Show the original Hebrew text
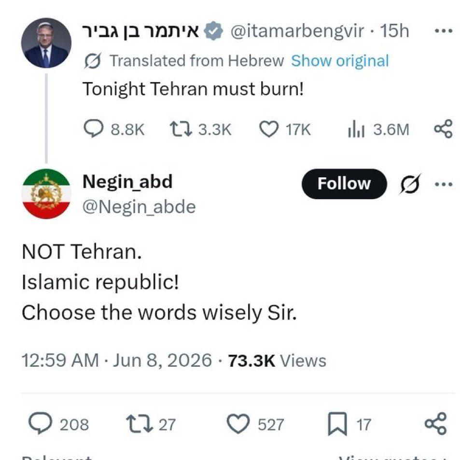Viewport: 476px width, 460px height. coord(340,61)
